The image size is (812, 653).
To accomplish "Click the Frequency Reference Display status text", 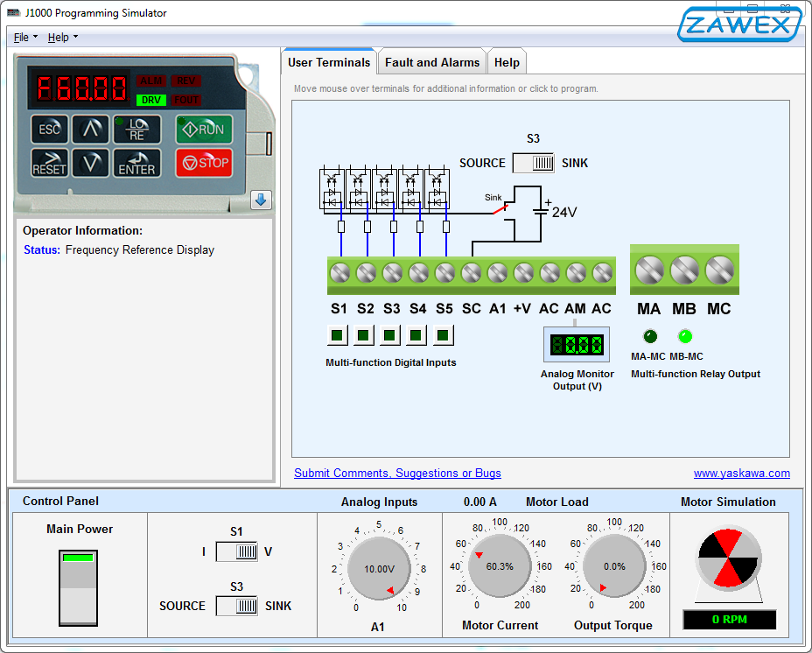I will pyautogui.click(x=140, y=249).
